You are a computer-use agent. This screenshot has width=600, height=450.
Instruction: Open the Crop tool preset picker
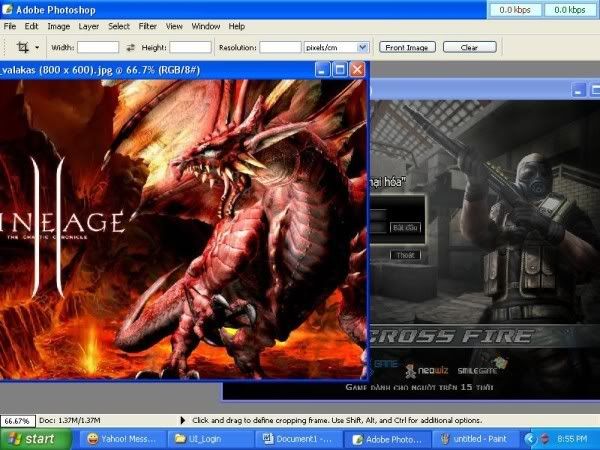[x=23, y=47]
